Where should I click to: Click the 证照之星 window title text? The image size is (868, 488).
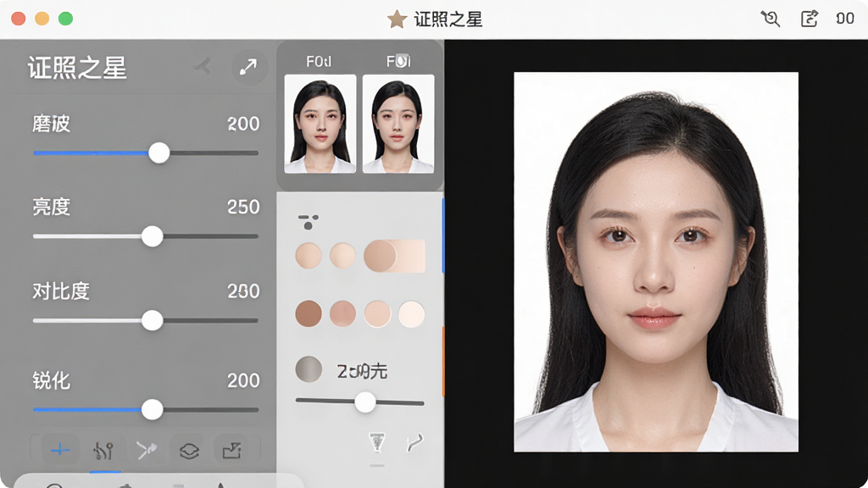448,19
